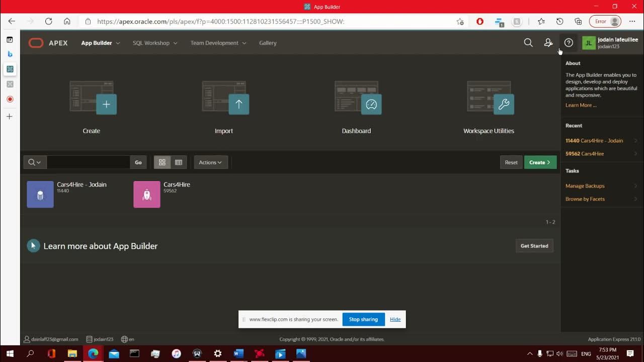The height and width of the screenshot is (362, 644).
Task: Open Cars4Hire - Jodain application icon
Action: coord(40,195)
